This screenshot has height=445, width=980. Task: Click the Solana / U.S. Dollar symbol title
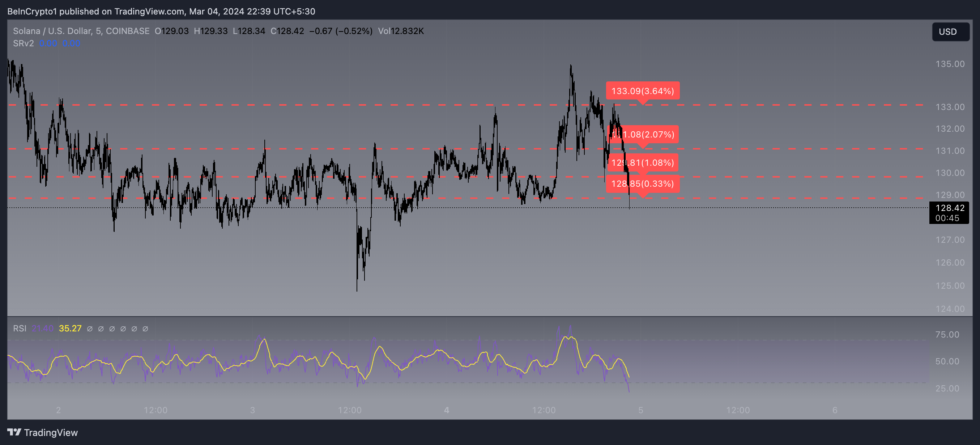pos(52,31)
